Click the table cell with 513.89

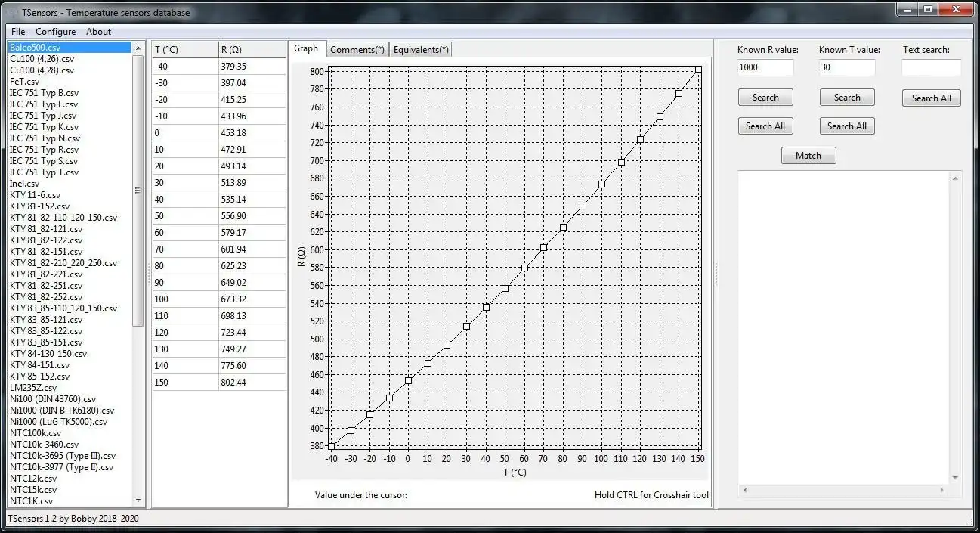point(252,183)
